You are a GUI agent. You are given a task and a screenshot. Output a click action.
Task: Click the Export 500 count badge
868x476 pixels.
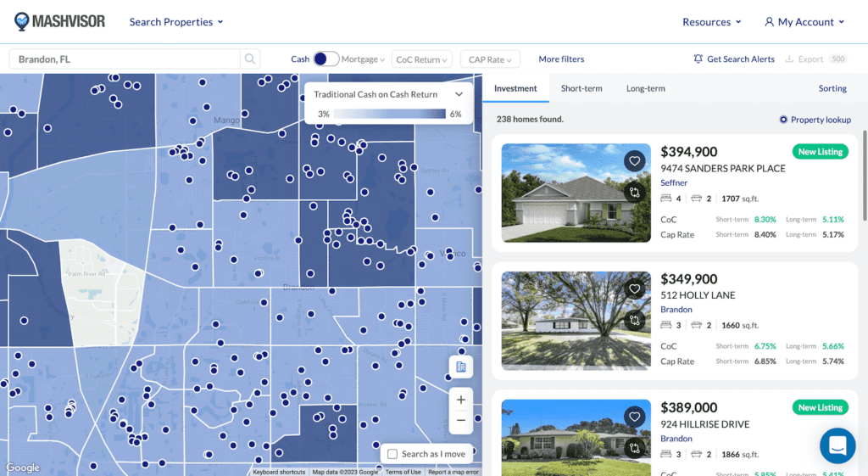tap(838, 59)
